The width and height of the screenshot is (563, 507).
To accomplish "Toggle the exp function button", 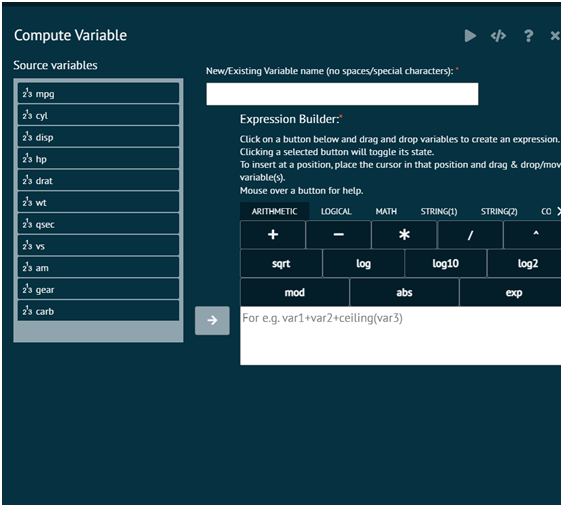I will (511, 292).
